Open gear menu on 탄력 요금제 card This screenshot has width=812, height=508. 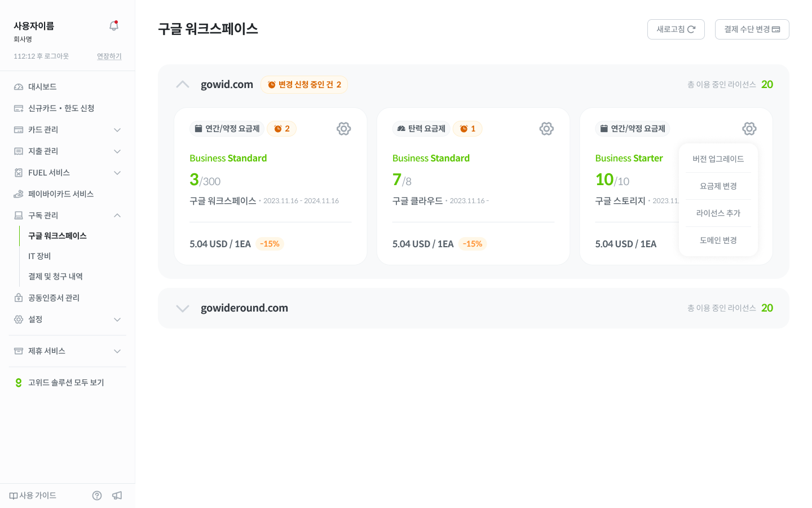click(546, 129)
